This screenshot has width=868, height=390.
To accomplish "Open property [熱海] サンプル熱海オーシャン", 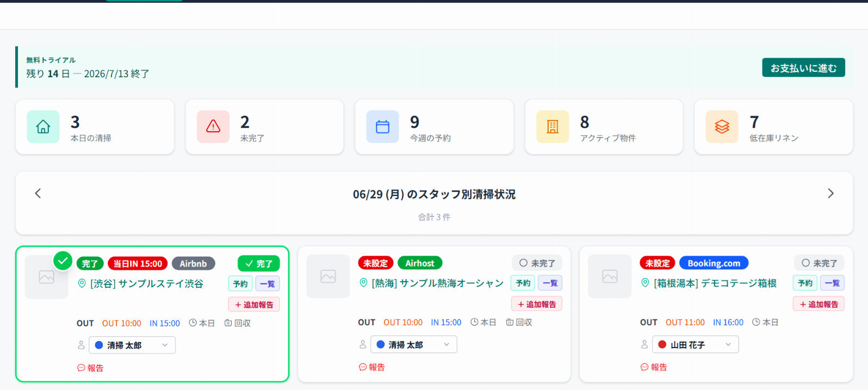I will (x=438, y=283).
